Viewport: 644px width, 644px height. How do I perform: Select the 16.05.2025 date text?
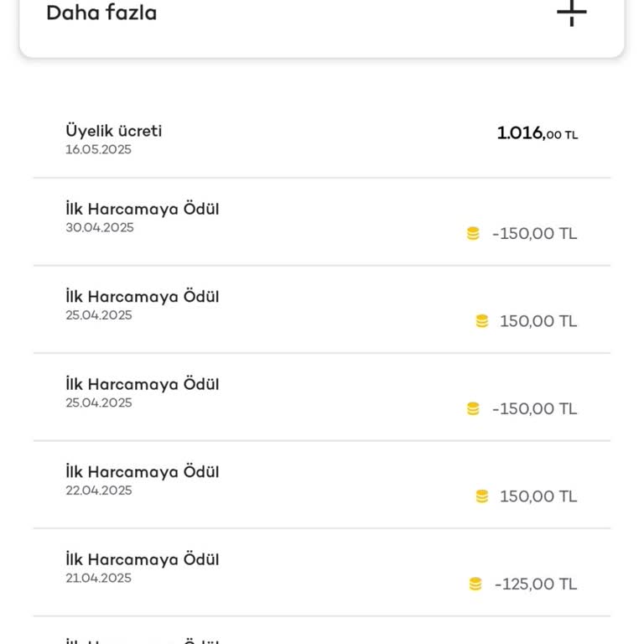(x=99, y=150)
